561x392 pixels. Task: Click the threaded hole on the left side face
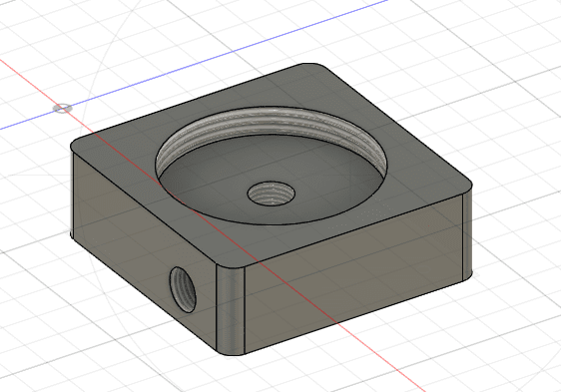(183, 289)
